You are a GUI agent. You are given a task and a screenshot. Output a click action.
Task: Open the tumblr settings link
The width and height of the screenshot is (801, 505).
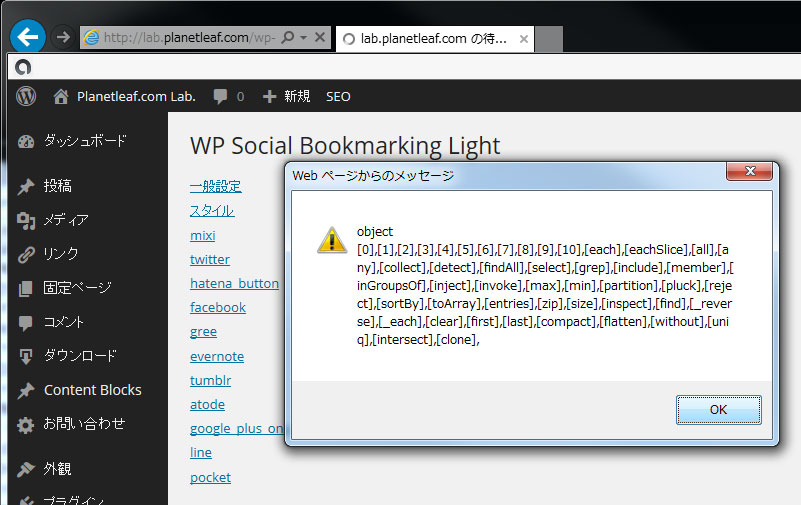[x=210, y=380]
